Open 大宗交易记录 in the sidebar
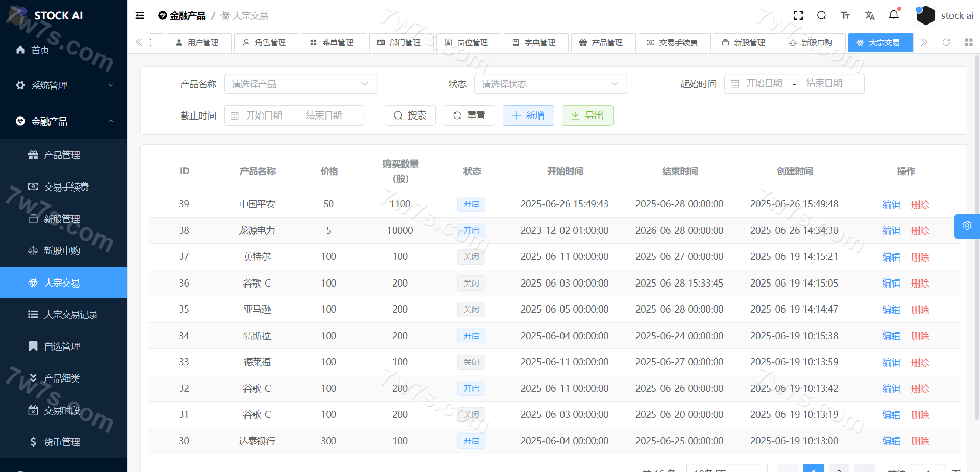980x472 pixels. coord(70,315)
